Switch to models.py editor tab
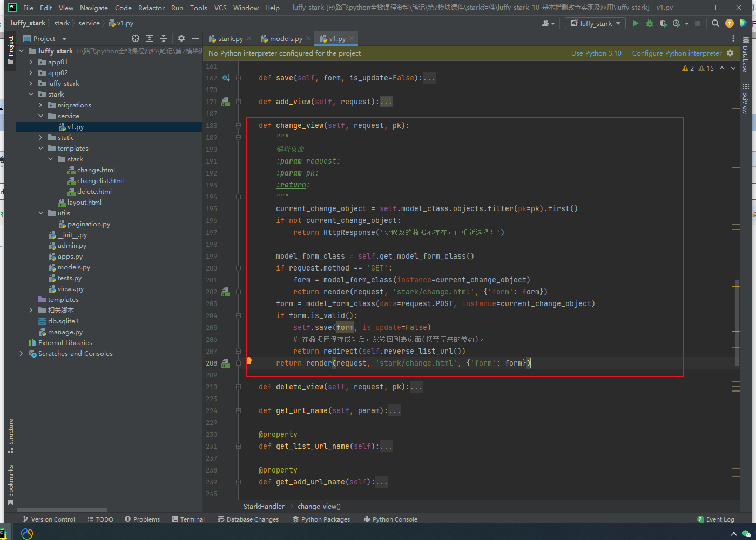The height and width of the screenshot is (540, 756). (x=285, y=38)
